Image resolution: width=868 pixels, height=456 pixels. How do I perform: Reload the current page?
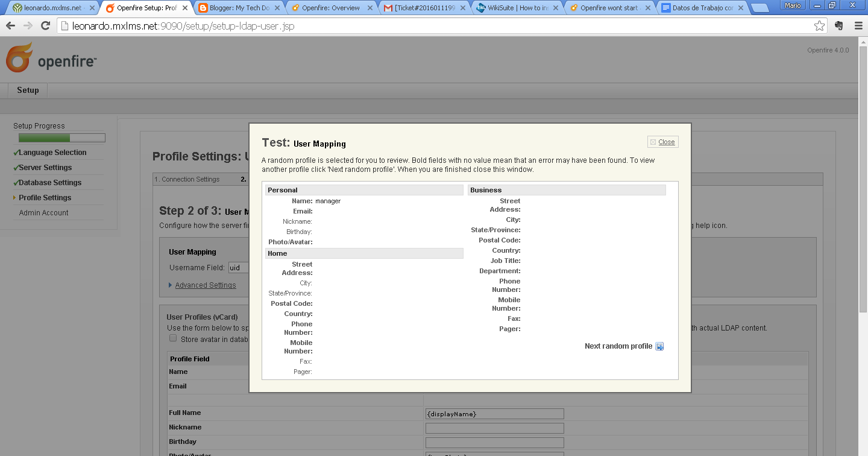pos(45,26)
